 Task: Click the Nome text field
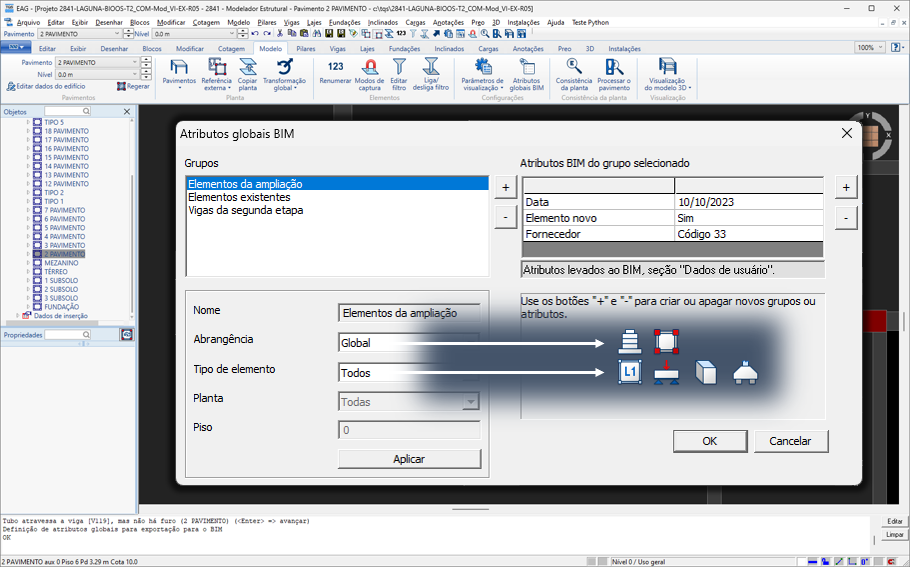tap(409, 313)
